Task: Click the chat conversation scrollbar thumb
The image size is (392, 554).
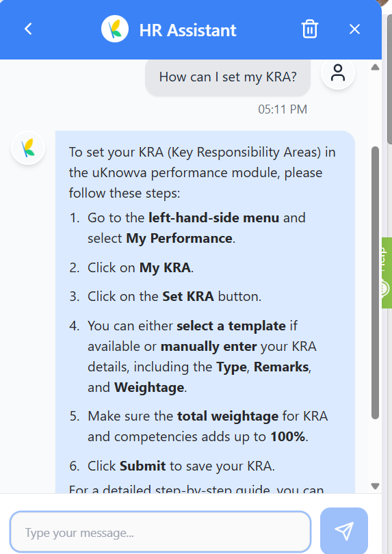Action: tap(375, 282)
